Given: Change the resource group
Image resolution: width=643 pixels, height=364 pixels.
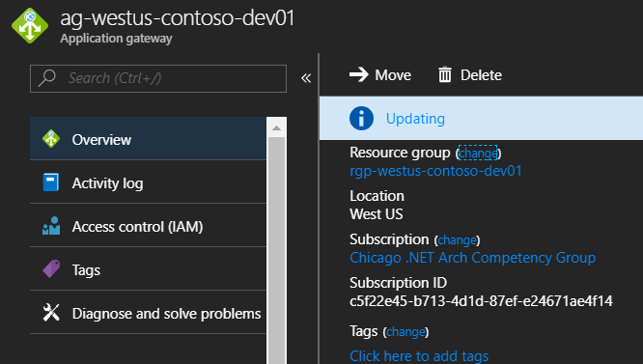Looking at the screenshot, I should click(478, 153).
